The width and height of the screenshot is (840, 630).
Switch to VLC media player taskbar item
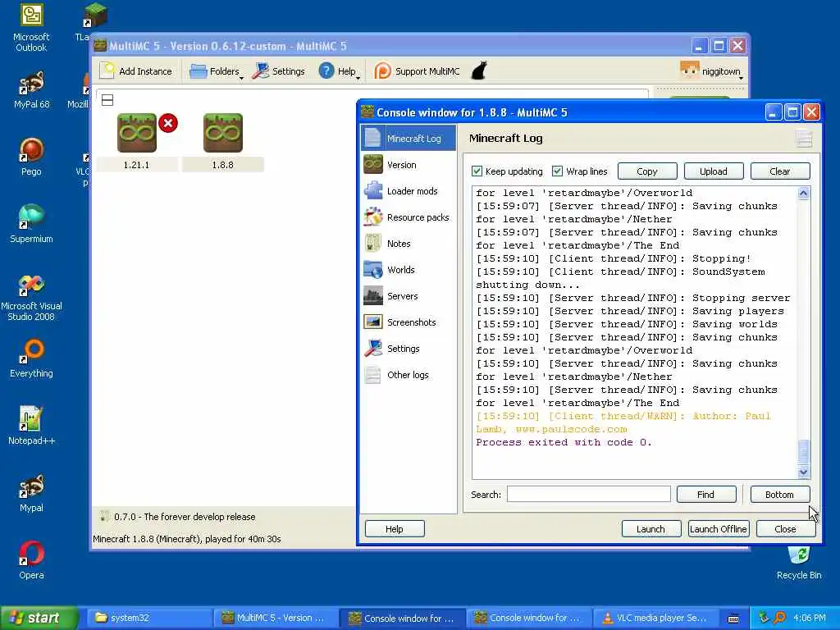(655, 618)
